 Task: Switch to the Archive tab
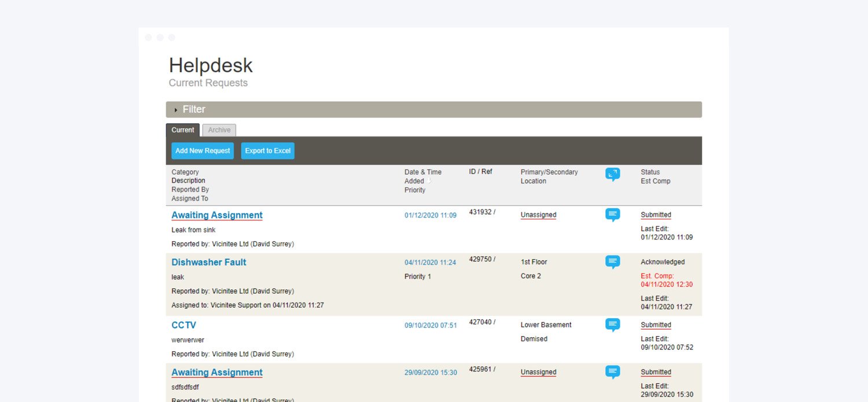(x=219, y=130)
